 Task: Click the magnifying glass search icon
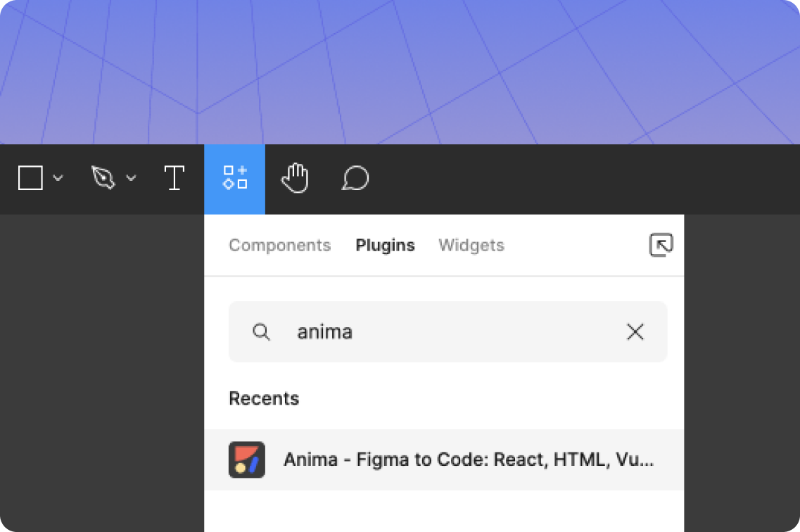click(x=261, y=332)
